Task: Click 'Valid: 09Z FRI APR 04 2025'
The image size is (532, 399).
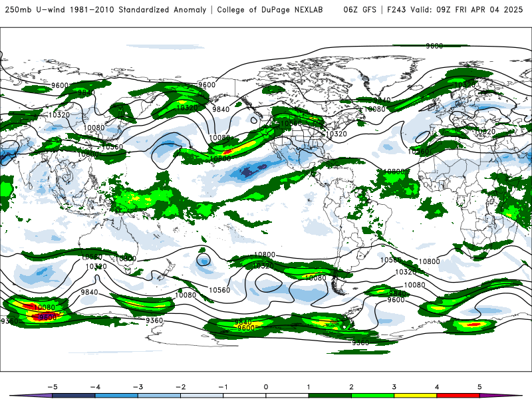Action: tap(467, 9)
